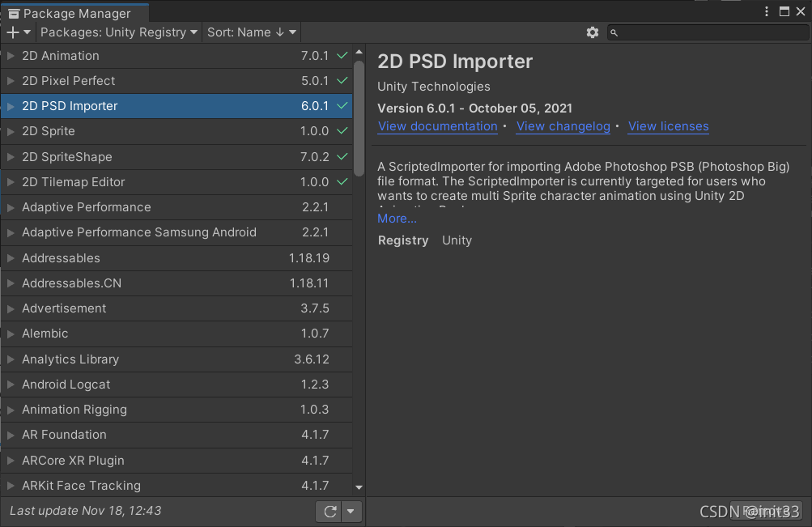812x527 pixels.
Task: Expand the AR Foundation package arrow
Action: [11, 435]
